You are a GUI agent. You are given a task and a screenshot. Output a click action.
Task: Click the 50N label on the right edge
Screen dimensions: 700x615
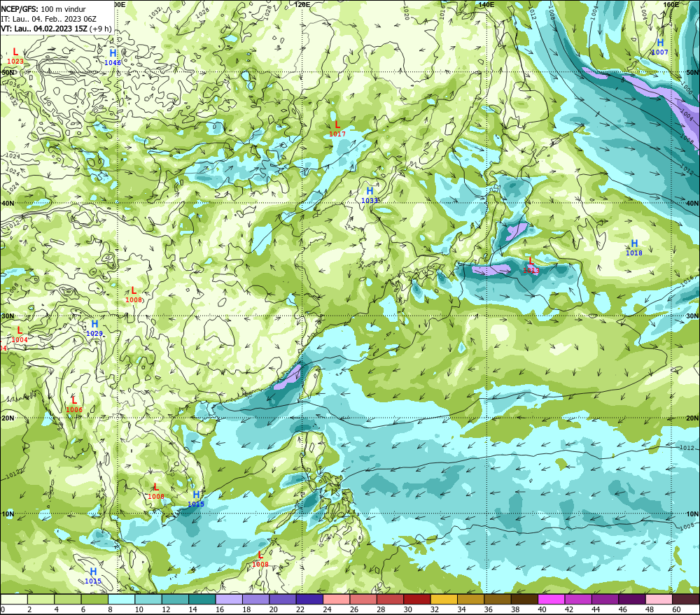692,73
